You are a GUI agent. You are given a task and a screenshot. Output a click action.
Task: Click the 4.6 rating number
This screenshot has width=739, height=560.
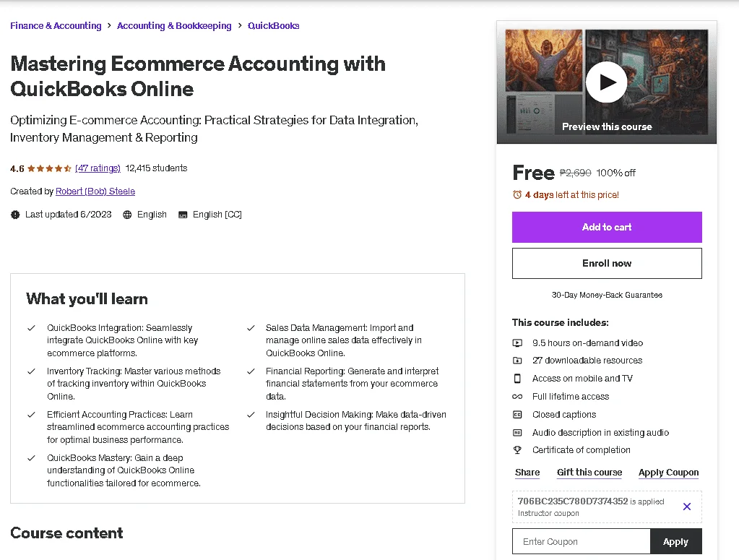point(17,169)
